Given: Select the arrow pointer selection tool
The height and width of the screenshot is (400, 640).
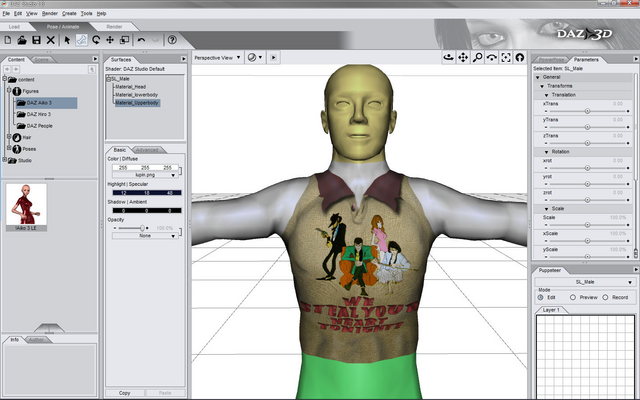Looking at the screenshot, I should 67,40.
